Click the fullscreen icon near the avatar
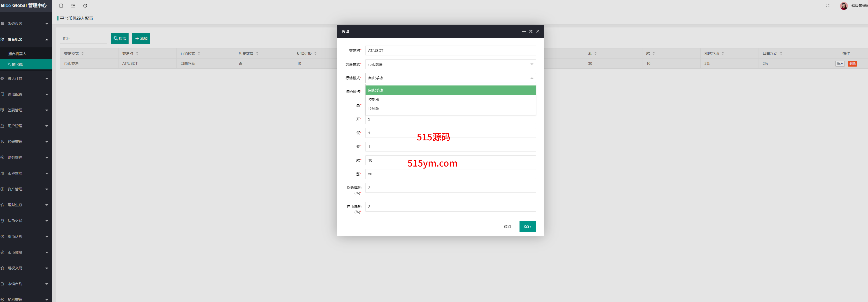The width and height of the screenshot is (868, 302). [x=827, y=5]
